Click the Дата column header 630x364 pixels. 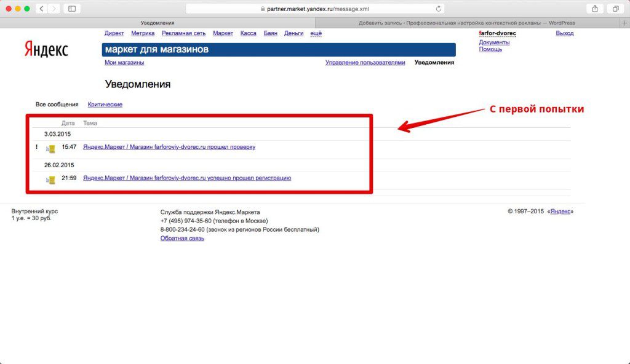[x=68, y=123]
